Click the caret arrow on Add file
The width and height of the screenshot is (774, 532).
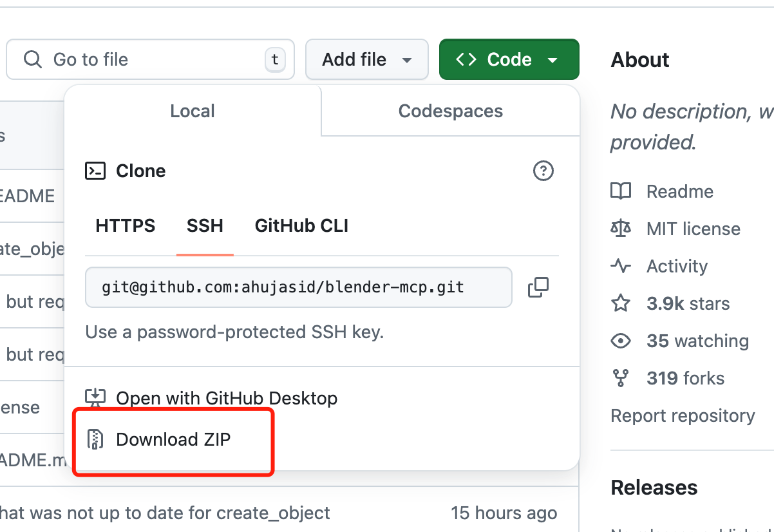point(406,61)
